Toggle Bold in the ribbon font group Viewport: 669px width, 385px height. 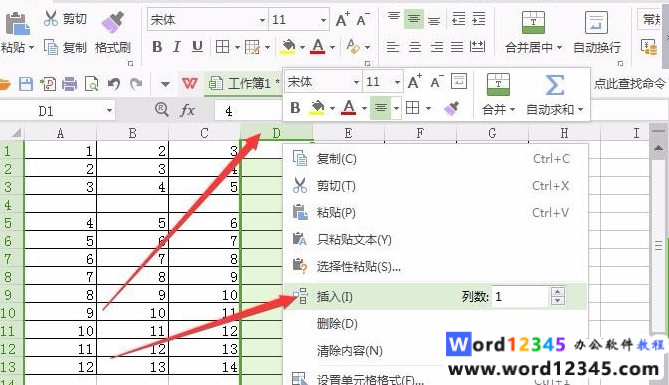[x=157, y=47]
